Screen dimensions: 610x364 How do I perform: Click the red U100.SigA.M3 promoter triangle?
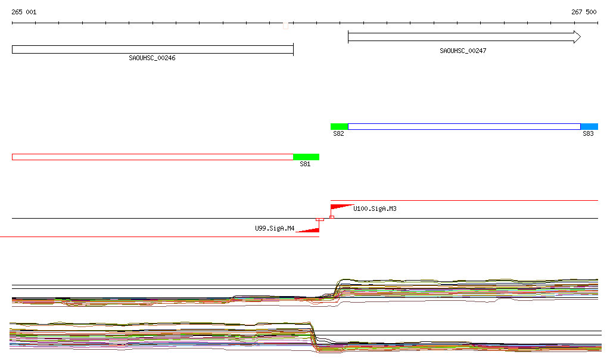tap(340, 207)
